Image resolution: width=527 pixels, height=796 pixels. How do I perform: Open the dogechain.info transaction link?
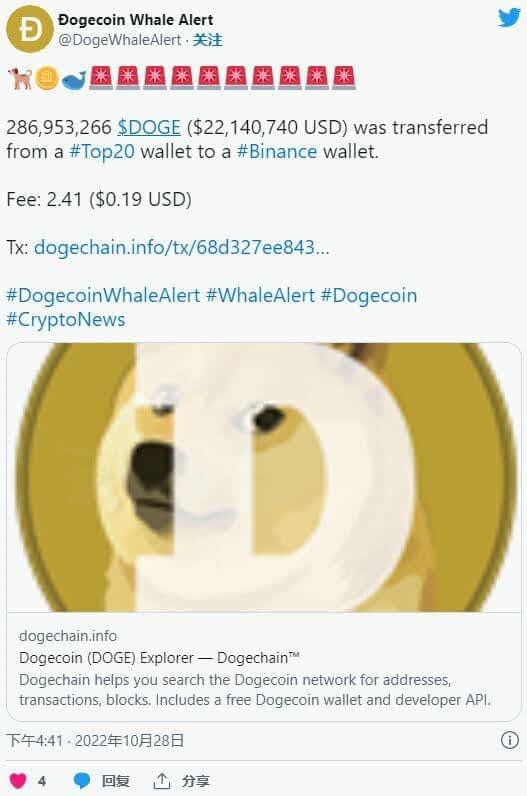pos(181,247)
